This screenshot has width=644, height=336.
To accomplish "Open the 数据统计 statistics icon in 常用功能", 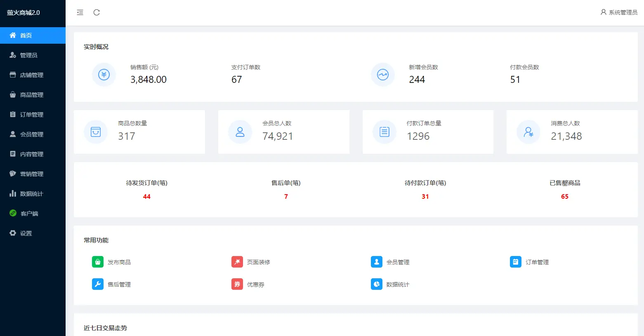I will click(376, 284).
